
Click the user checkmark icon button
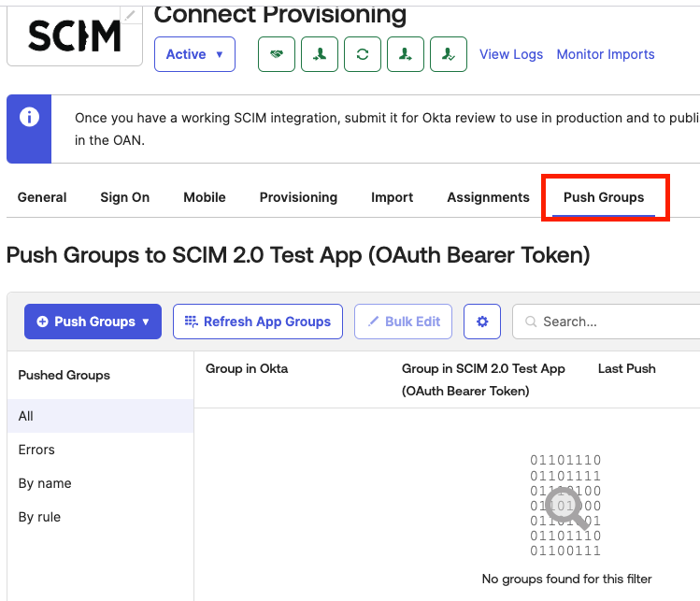(449, 54)
